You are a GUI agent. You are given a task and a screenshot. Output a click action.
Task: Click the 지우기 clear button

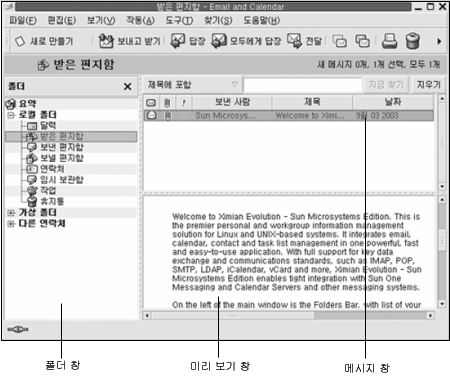pos(428,85)
